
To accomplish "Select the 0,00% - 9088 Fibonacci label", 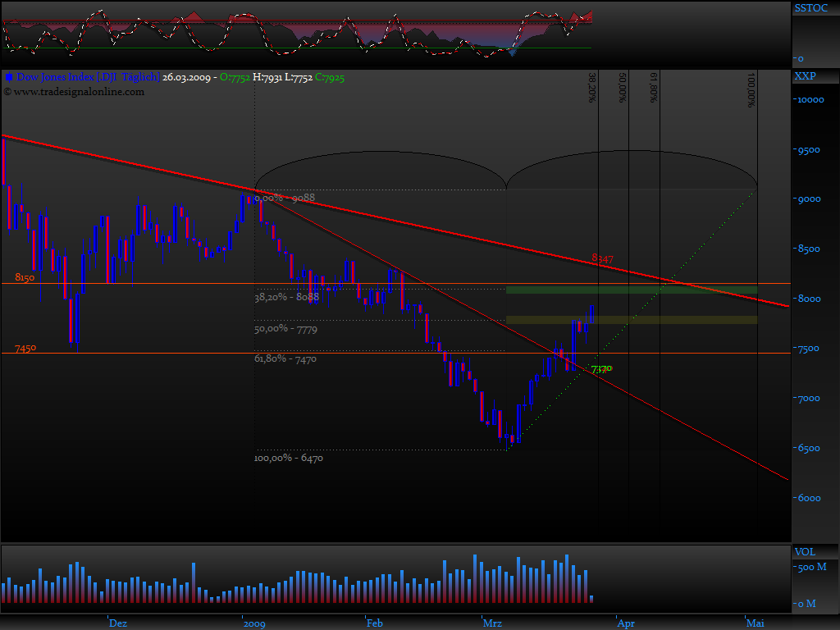I will pos(285,198).
